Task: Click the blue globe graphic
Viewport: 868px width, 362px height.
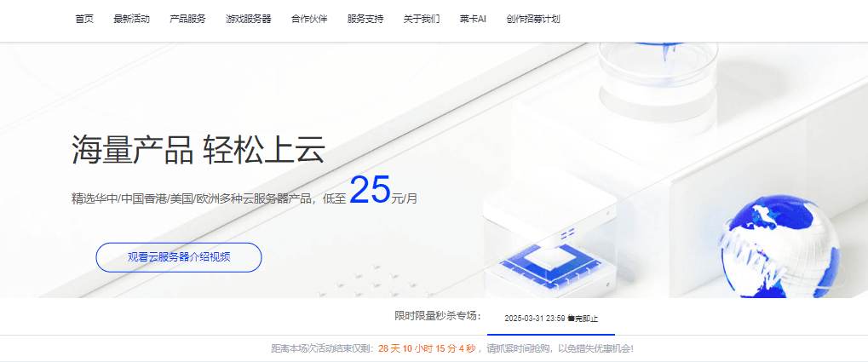Action: pos(779,249)
